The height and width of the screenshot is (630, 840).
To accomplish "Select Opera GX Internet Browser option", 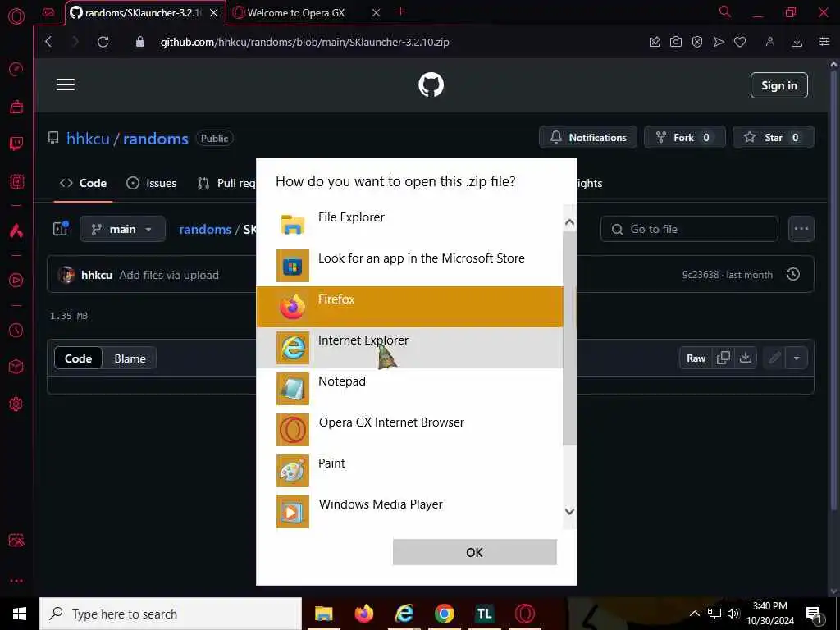I will point(410,430).
